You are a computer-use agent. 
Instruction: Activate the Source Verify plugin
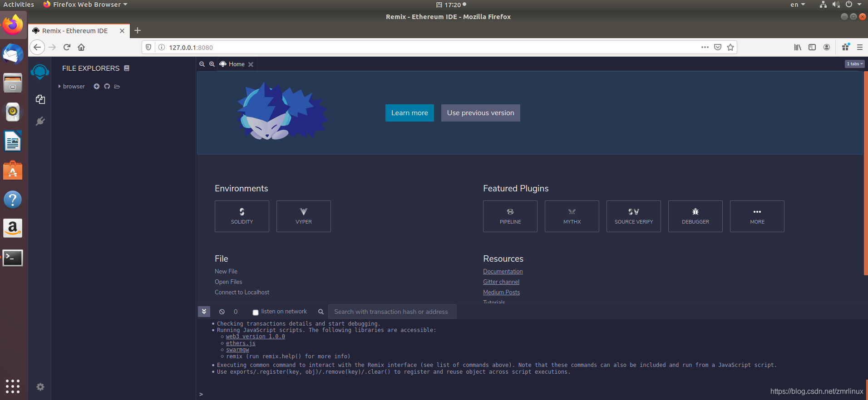point(634,216)
